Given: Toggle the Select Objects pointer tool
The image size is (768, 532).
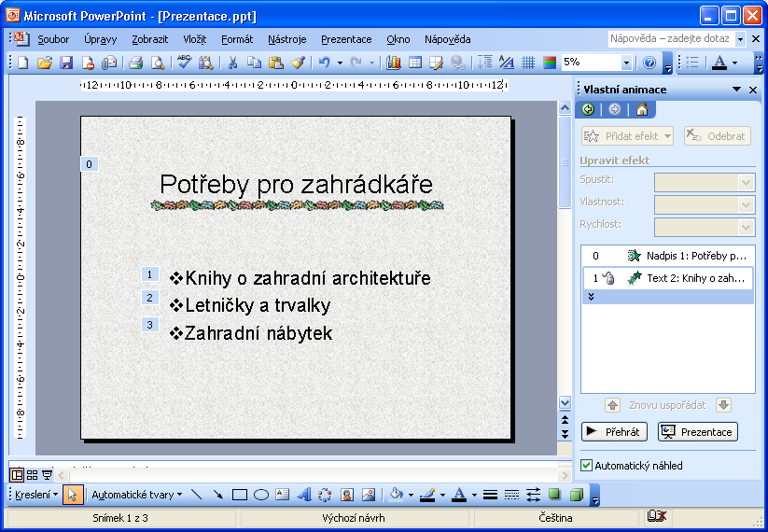Looking at the screenshot, I should coord(73,495).
